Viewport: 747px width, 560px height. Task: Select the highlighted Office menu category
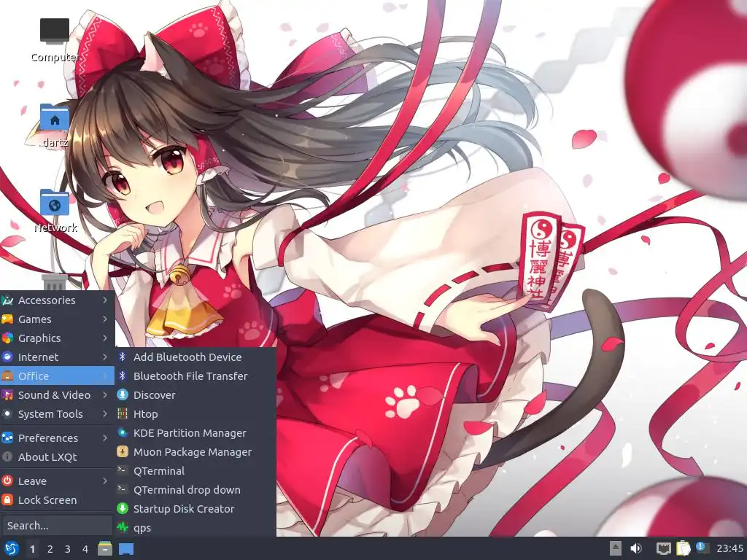[x=57, y=376]
